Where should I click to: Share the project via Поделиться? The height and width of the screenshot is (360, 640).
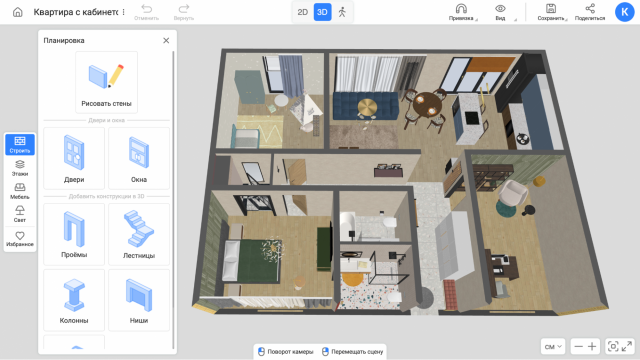[590, 12]
